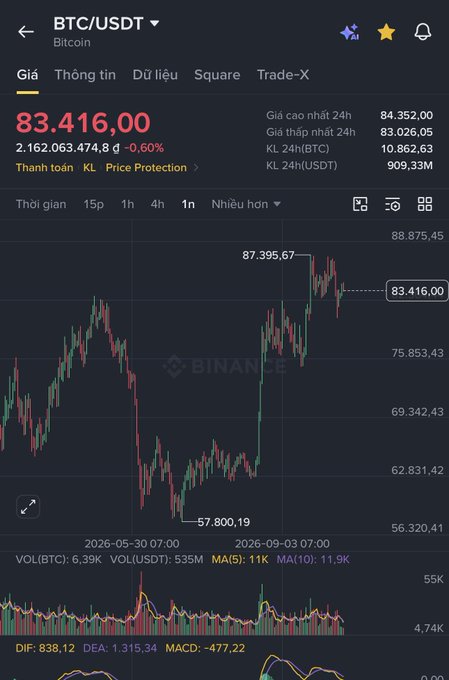This screenshot has height=680, width=449.
Task: Tap the 57.800,19 low marker
Action: coord(224,522)
